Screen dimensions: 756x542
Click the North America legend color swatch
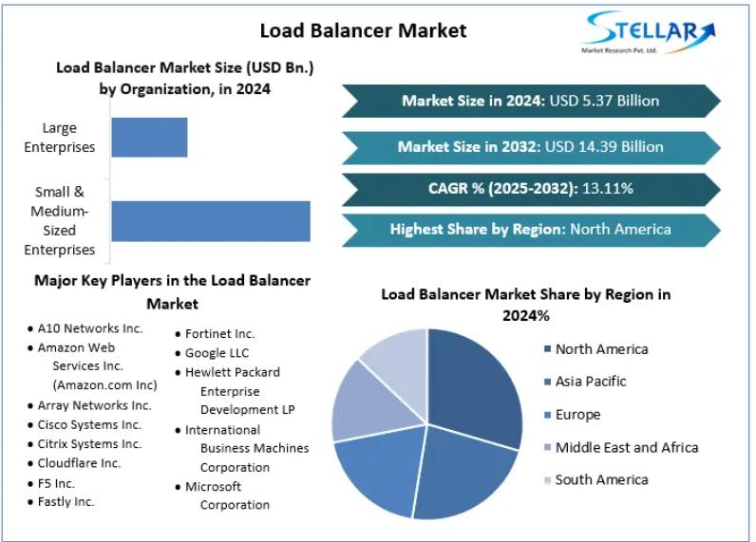pyautogui.click(x=547, y=348)
